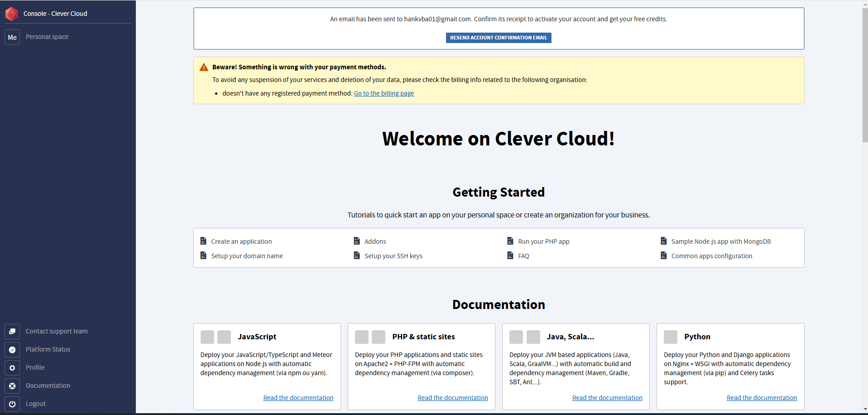Click the Contact support team chat icon
The height and width of the screenshot is (415, 868).
pos(12,331)
